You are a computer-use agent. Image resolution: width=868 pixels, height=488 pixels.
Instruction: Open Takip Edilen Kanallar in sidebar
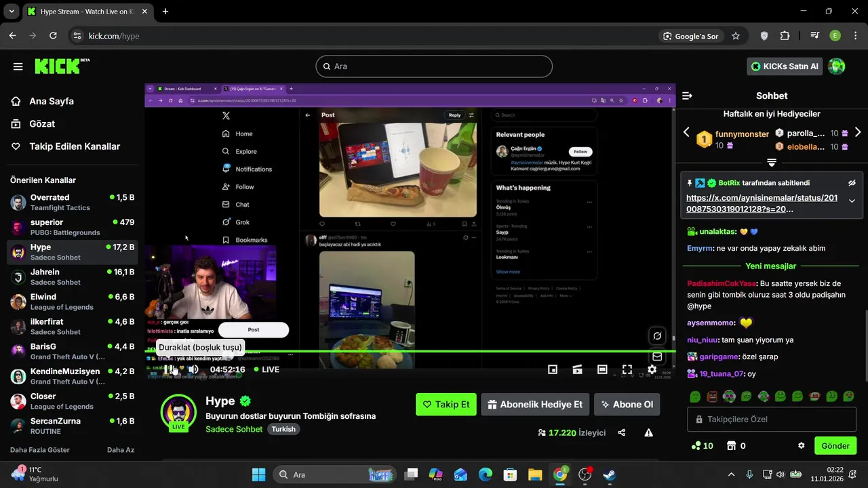[x=66, y=146]
